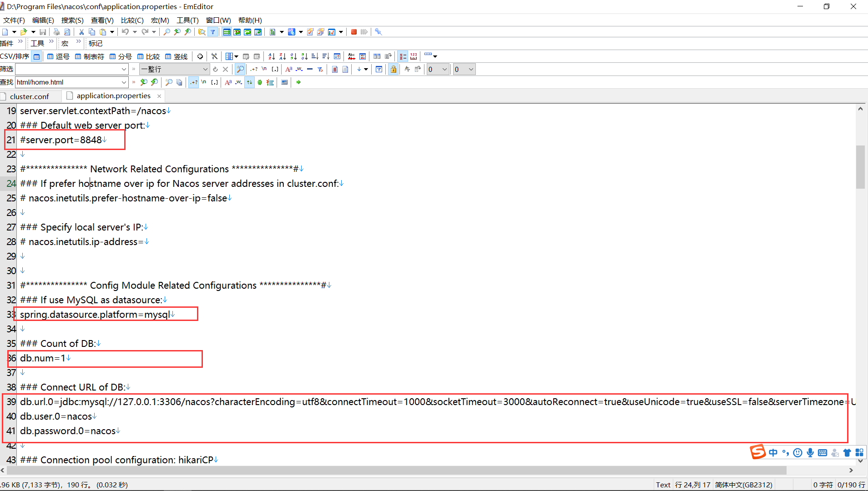Click the Sogou IME S logo icon
This screenshot has width=868, height=491.
point(758,452)
